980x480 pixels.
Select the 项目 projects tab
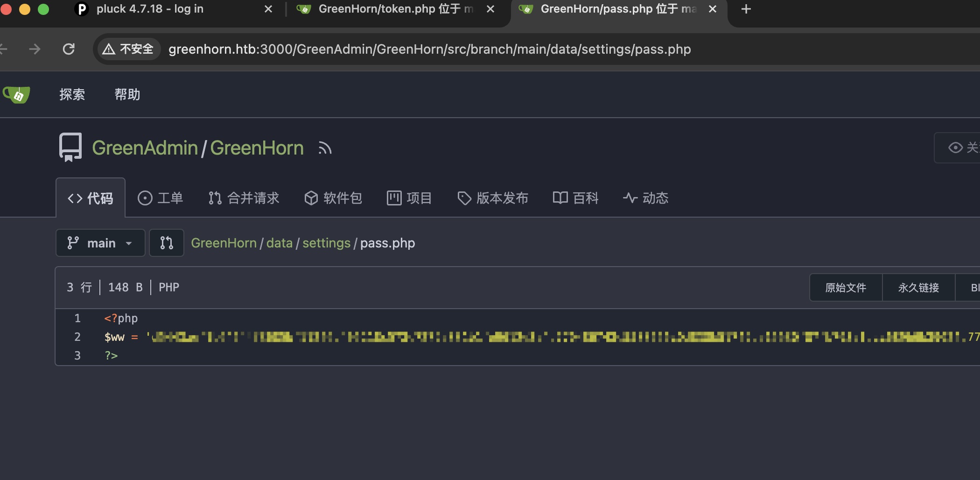(409, 198)
